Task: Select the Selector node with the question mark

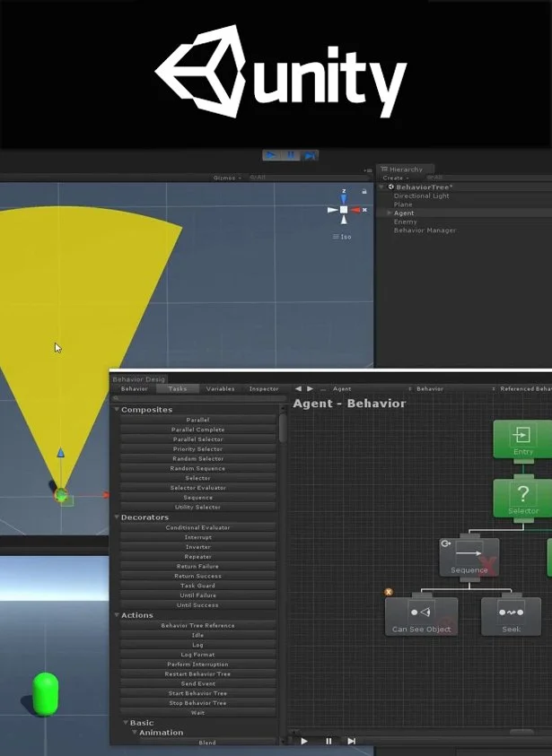Action: pos(522,499)
